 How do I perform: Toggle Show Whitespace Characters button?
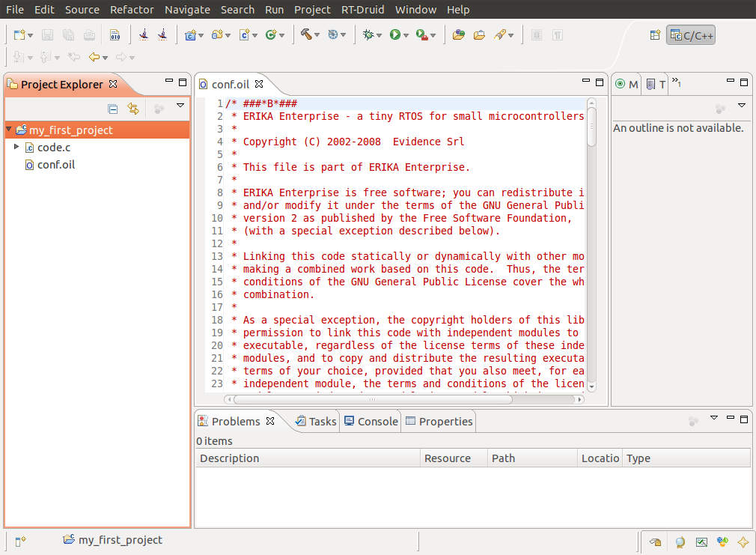click(558, 34)
